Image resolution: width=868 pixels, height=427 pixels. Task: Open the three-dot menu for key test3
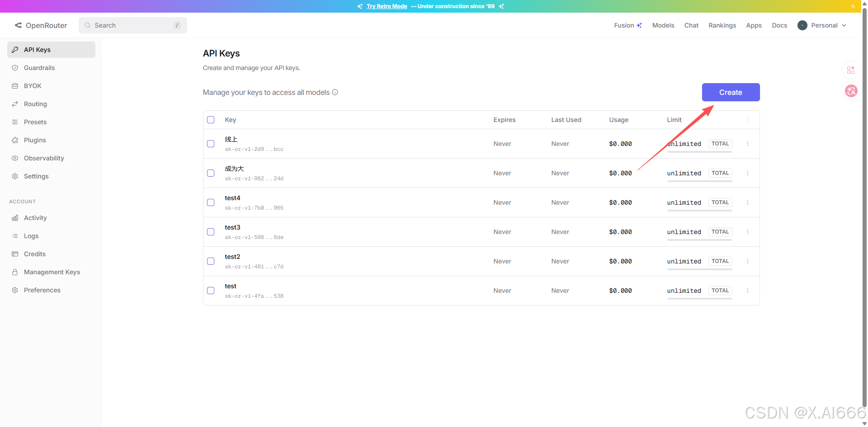748,232
